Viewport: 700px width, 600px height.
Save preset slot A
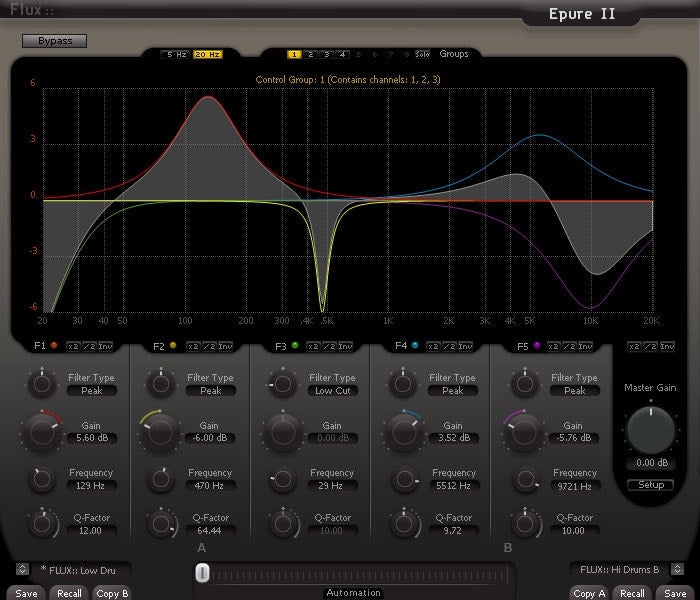point(26,593)
